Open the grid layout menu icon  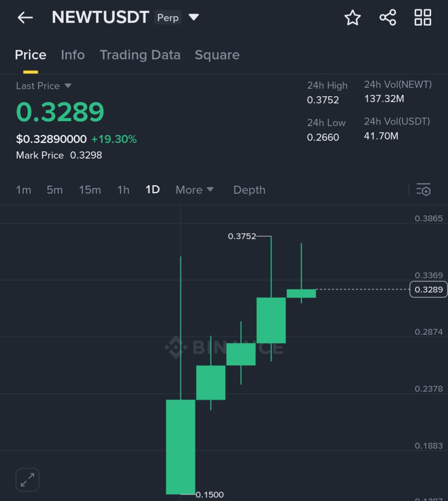[x=423, y=17]
